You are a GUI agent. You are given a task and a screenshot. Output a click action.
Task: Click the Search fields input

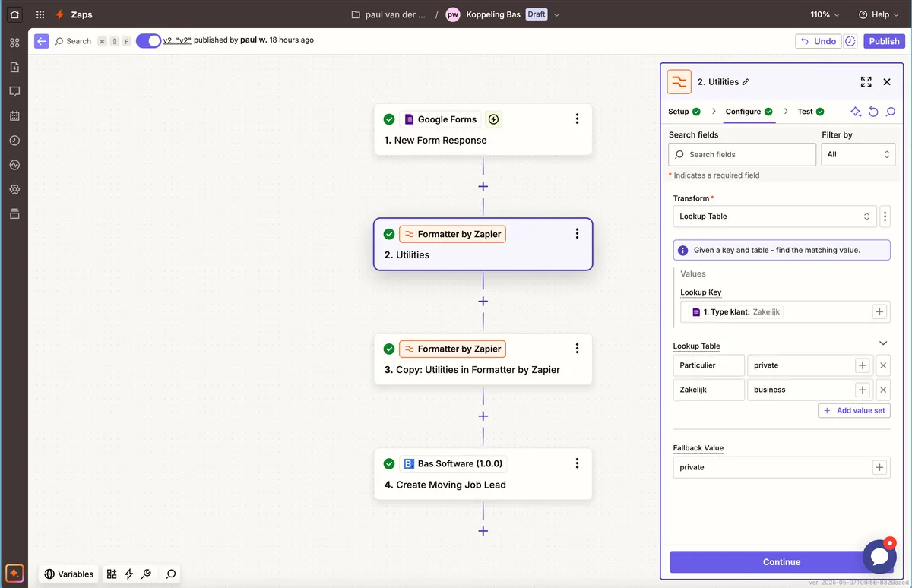[x=742, y=154]
